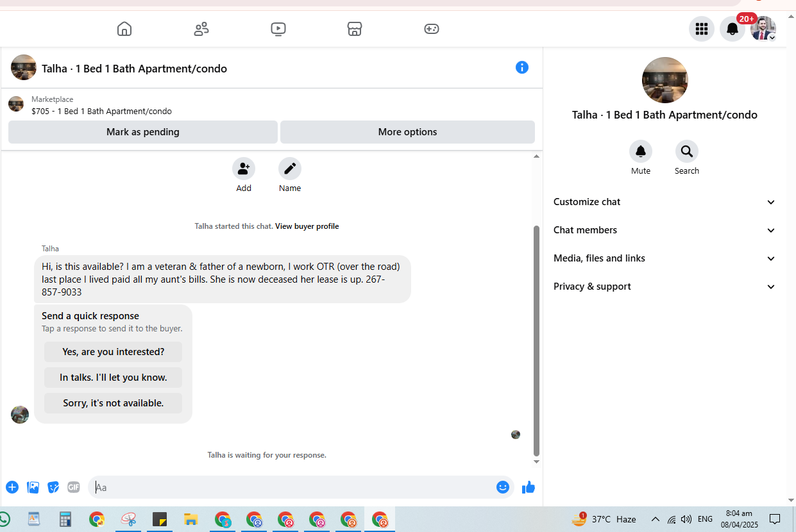Click large listing photo in right panel

665,80
